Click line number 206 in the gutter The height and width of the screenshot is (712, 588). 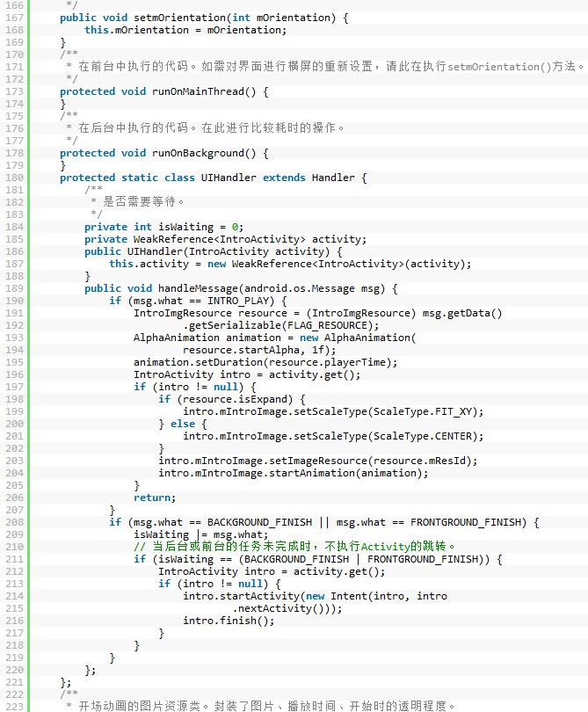[x=14, y=498]
